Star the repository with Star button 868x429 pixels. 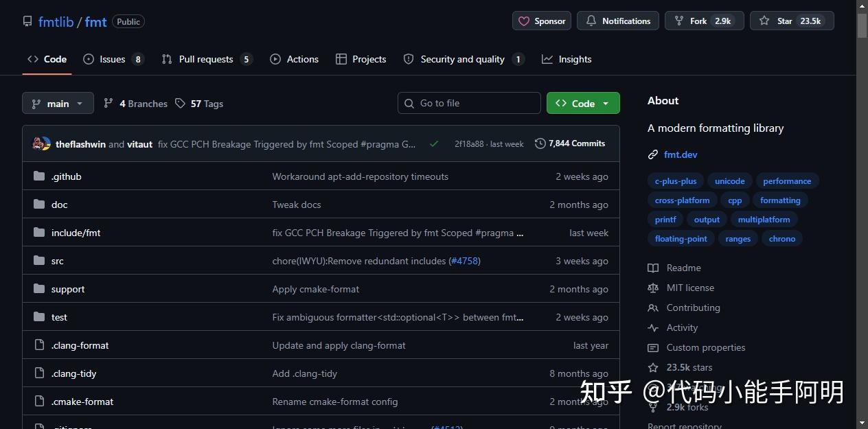pyautogui.click(x=792, y=21)
